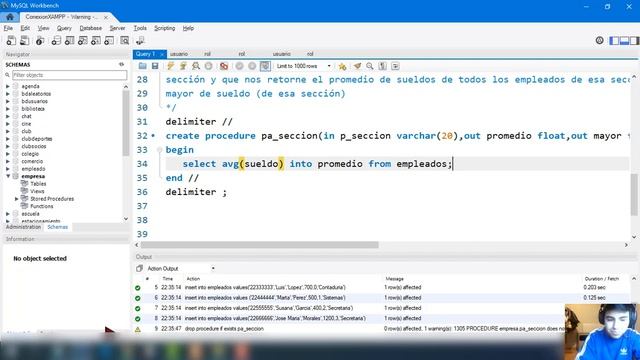Switch to the first usuario tab
Viewport: 640px width, 360px height.
tap(179, 54)
